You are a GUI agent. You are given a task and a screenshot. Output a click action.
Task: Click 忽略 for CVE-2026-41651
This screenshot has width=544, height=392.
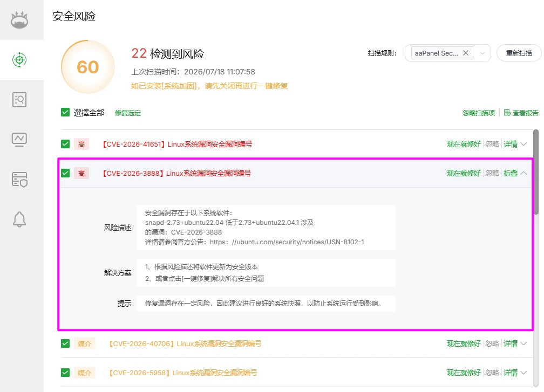click(x=492, y=144)
